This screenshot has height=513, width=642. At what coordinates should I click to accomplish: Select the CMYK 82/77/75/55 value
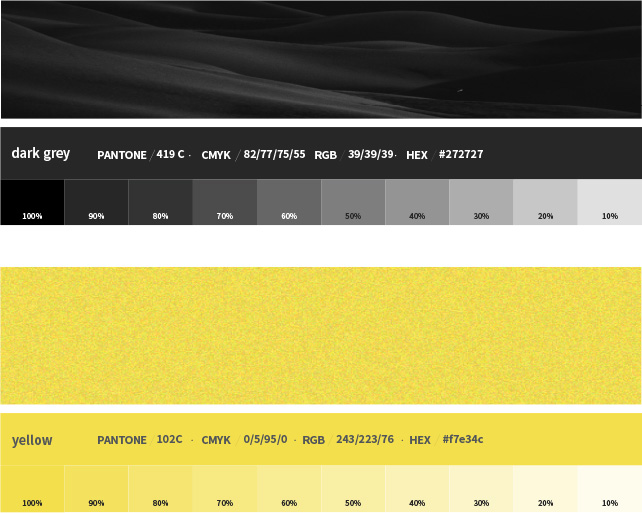point(274,155)
